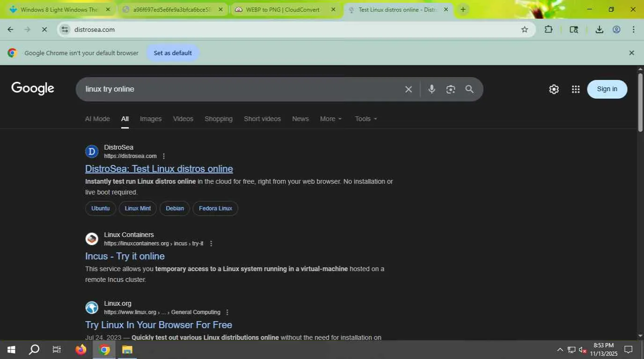Submit search with magnifier icon

[x=469, y=89]
